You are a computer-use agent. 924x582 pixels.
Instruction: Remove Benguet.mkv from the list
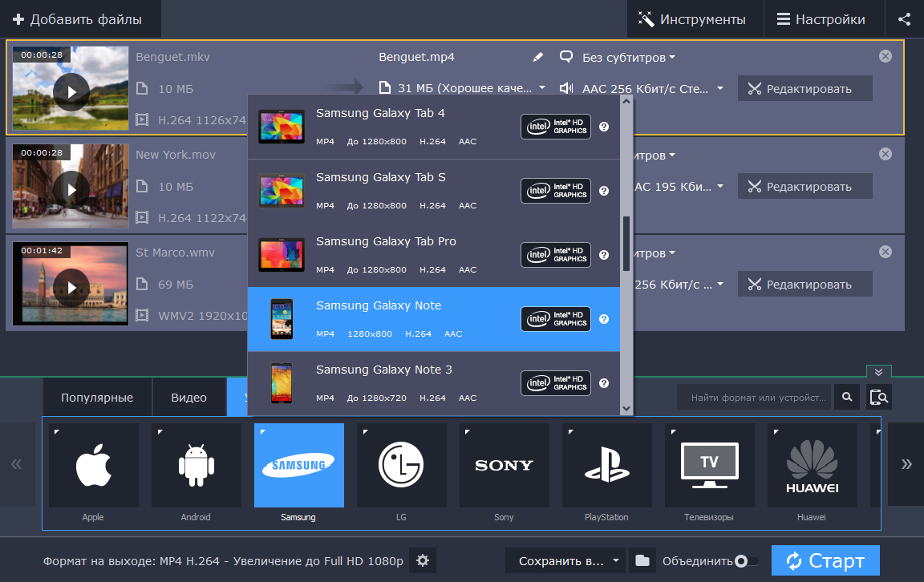pyautogui.click(x=885, y=56)
